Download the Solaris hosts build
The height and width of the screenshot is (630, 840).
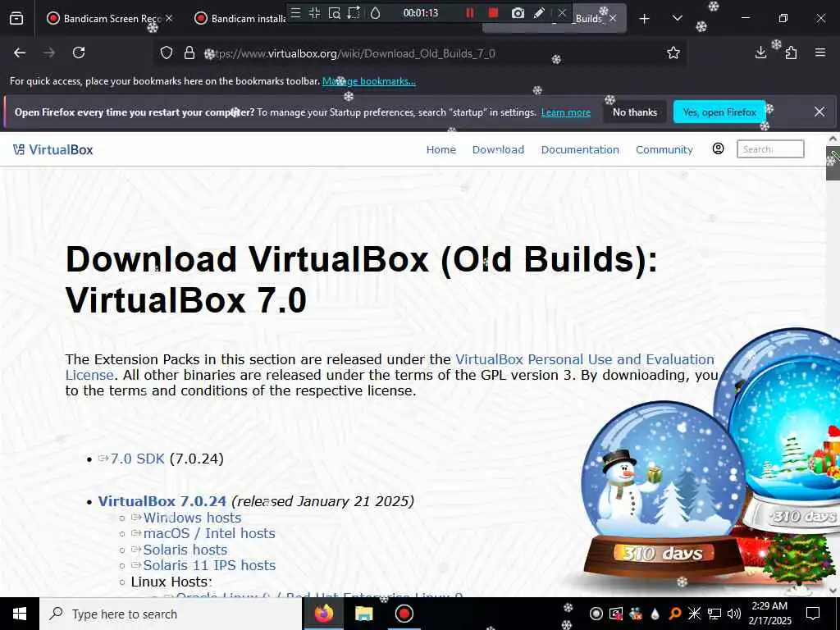click(x=185, y=550)
